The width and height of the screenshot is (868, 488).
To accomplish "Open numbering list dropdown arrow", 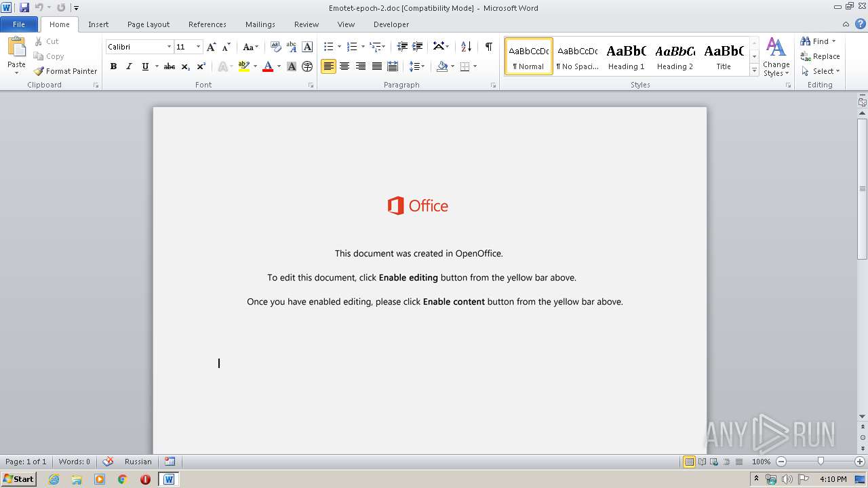I will pos(363,47).
